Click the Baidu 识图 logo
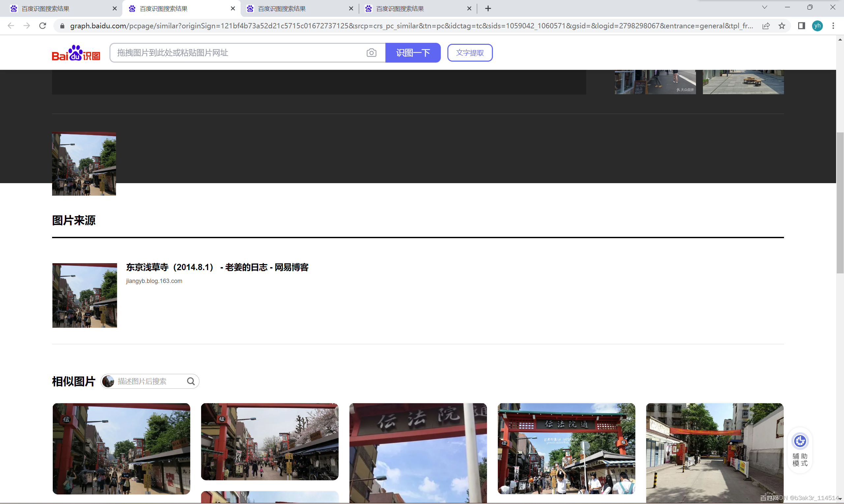844x504 pixels. click(x=76, y=53)
